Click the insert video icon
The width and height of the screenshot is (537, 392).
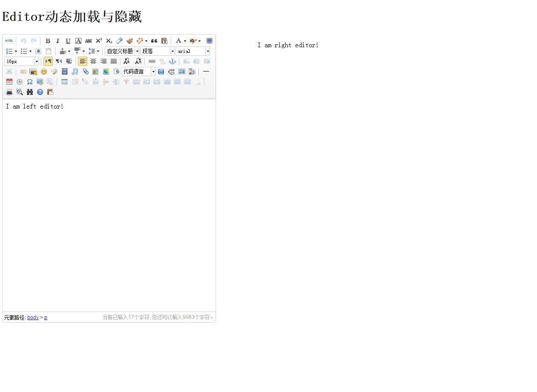65,72
